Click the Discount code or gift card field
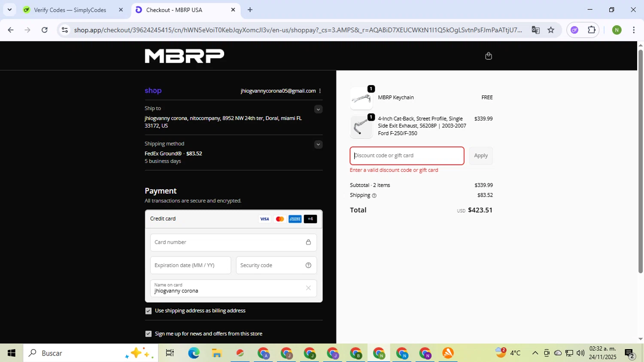644x362 pixels. coord(407,155)
